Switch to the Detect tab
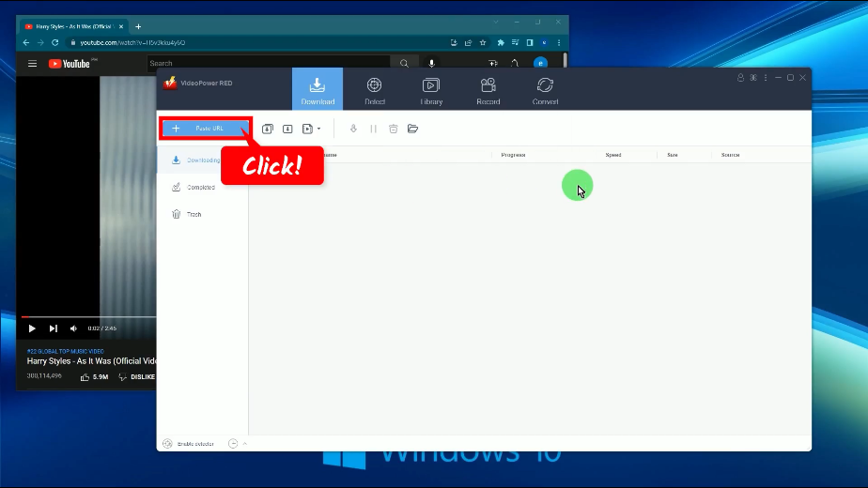This screenshot has height=488, width=868. (x=375, y=91)
